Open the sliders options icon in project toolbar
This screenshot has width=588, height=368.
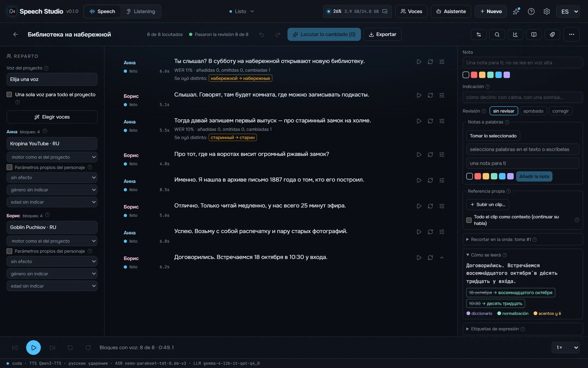click(479, 34)
